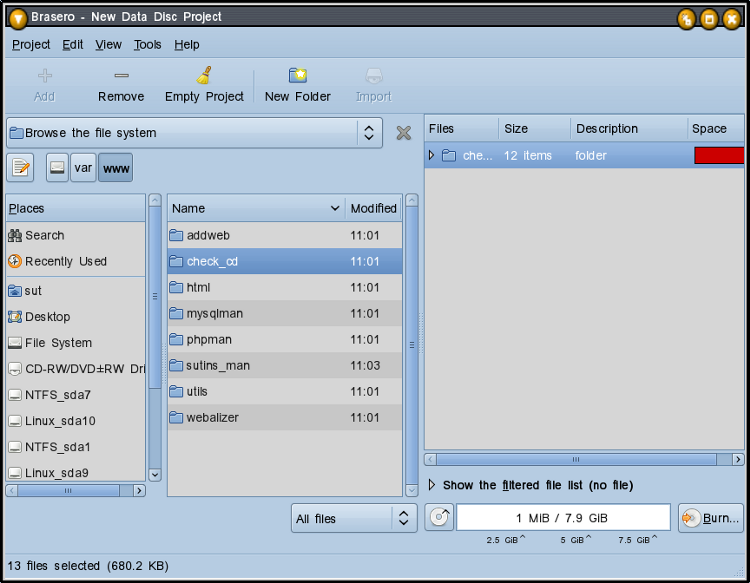The image size is (750, 583).
Task: Select Linux_sda9 volume
Action: click(76, 473)
